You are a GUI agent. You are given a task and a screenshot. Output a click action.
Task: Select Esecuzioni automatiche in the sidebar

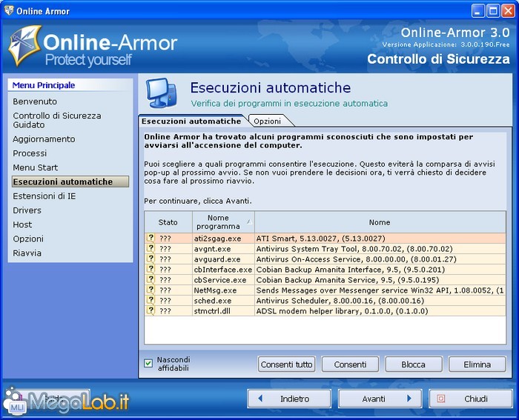click(70, 181)
